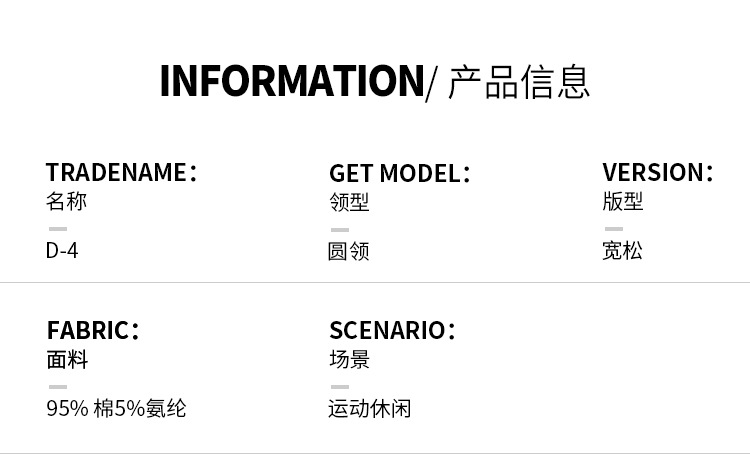The image size is (750, 458).
Task: Click the SCENARIO label
Action: click(x=392, y=330)
